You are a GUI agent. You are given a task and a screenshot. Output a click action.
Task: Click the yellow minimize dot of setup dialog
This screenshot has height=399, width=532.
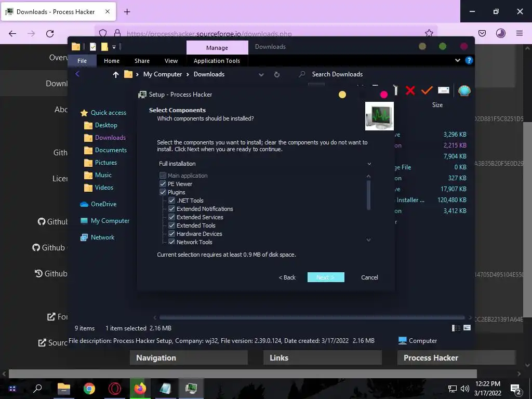point(342,95)
